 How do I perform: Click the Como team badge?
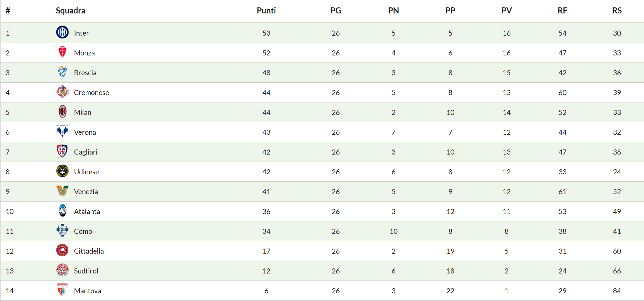pos(62,230)
